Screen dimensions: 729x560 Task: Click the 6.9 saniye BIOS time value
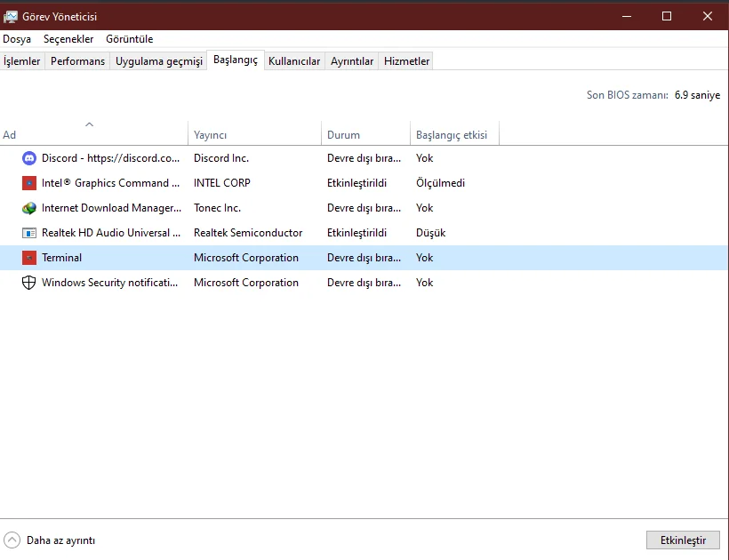coord(697,95)
